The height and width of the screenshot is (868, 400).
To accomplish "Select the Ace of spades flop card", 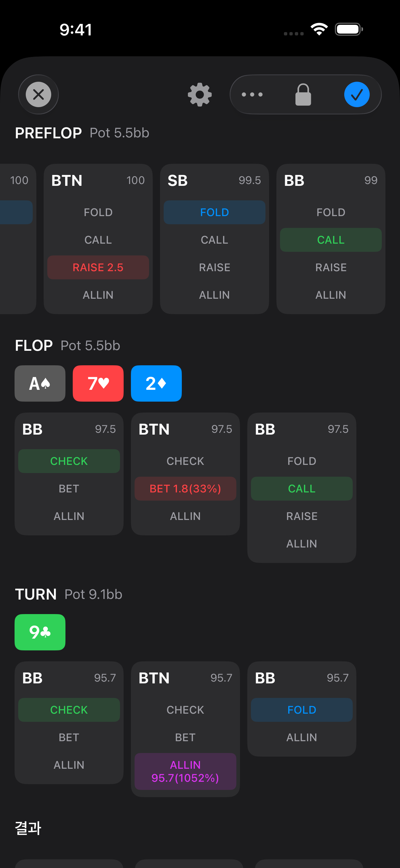I will (x=40, y=383).
